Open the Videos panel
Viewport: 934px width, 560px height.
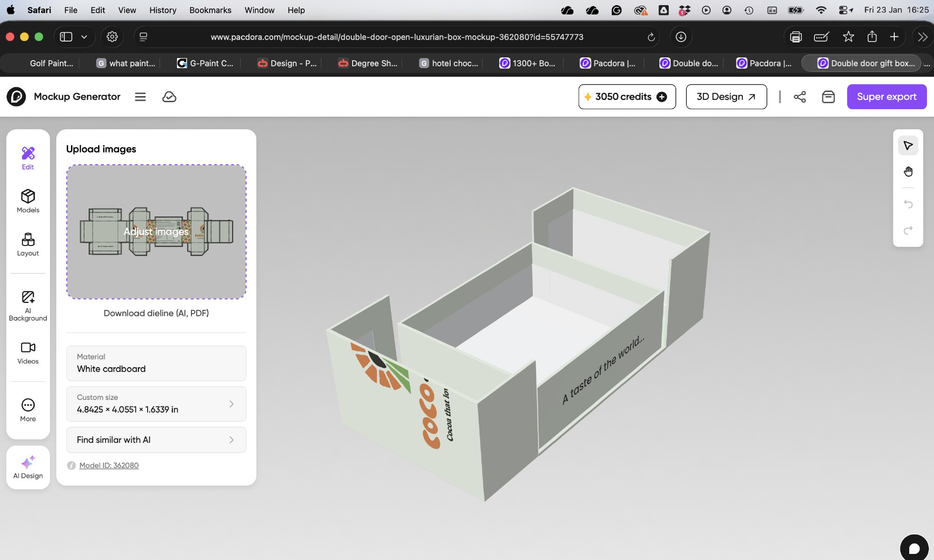(28, 353)
